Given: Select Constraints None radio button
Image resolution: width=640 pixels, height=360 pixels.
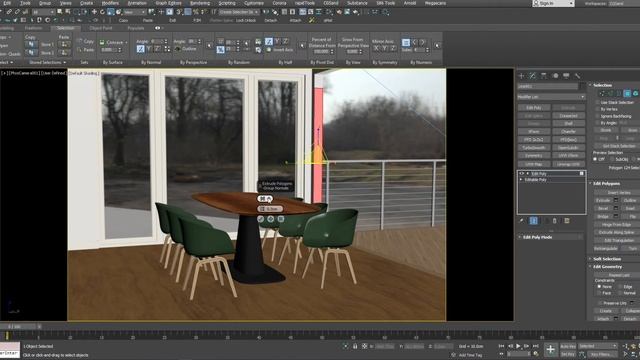Looking at the screenshot, I should (599, 287).
